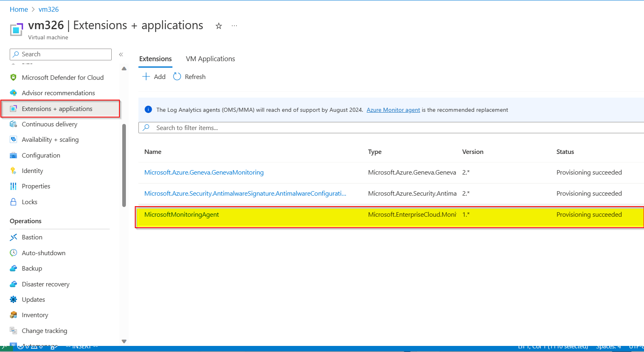The width and height of the screenshot is (644, 352).
Task: Go to Home in the breadcrumb
Action: [x=19, y=9]
